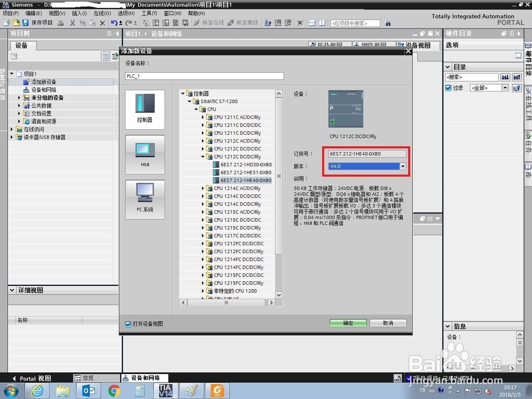
Task: Collapse the 信息 section
Action: (448, 326)
